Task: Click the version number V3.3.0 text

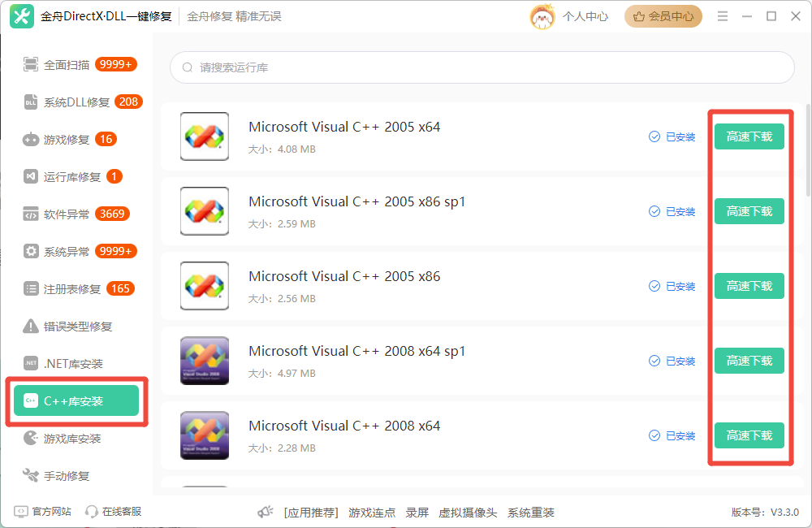Action: [x=766, y=513]
